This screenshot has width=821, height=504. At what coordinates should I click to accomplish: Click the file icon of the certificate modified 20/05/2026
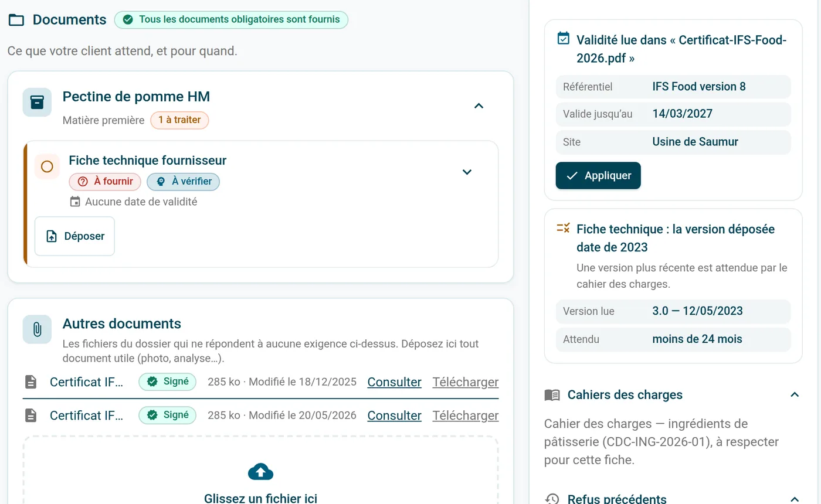coord(30,416)
